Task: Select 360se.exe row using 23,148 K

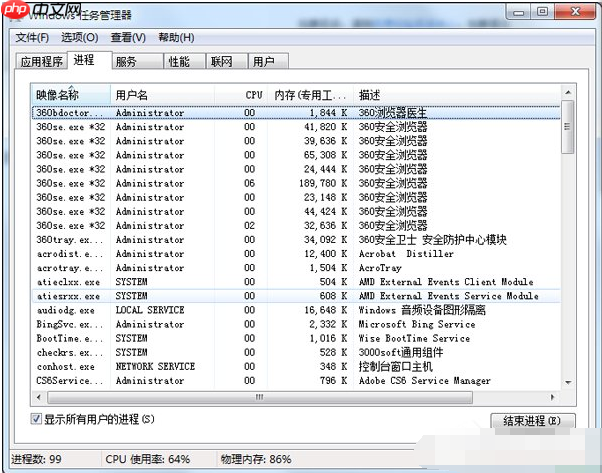Action: pyautogui.click(x=296, y=198)
